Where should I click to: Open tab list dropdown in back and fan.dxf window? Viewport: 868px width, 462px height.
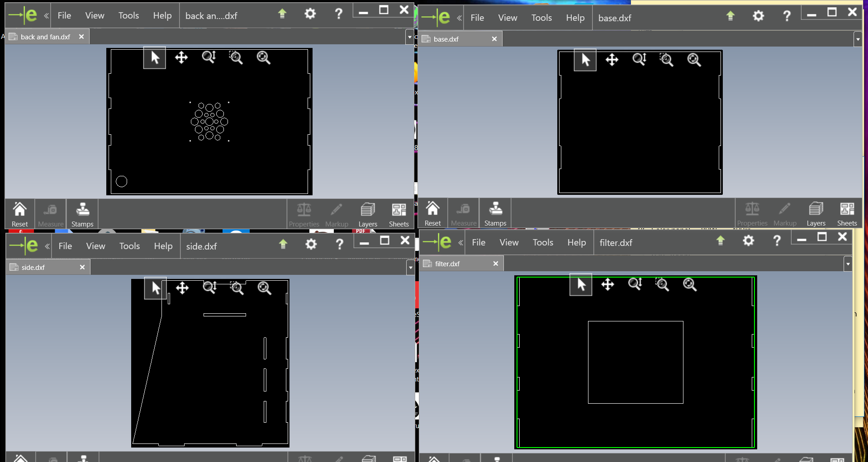click(x=410, y=37)
